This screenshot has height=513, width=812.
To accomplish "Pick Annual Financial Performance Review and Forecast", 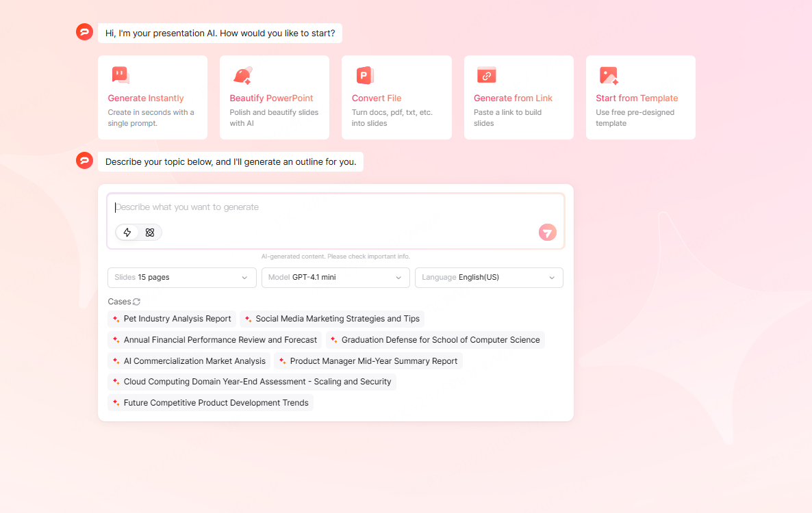I will point(215,340).
